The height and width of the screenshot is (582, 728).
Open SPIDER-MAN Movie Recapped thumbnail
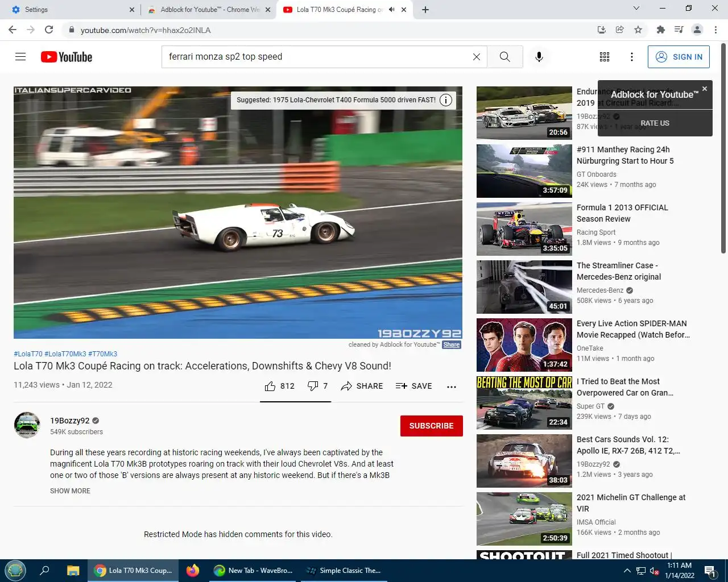coord(524,345)
